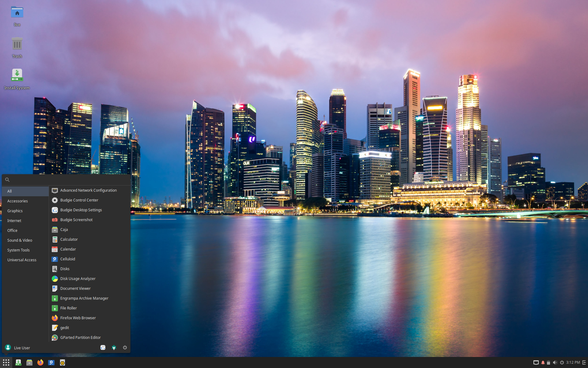This screenshot has width=588, height=368.
Task: Open Budgie Desktop Settings list entry
Action: tap(89, 210)
